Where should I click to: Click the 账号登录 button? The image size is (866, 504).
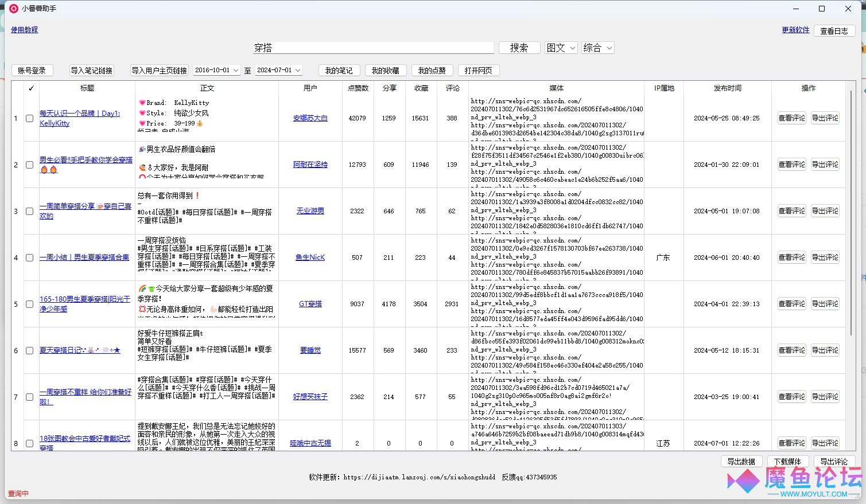point(32,71)
